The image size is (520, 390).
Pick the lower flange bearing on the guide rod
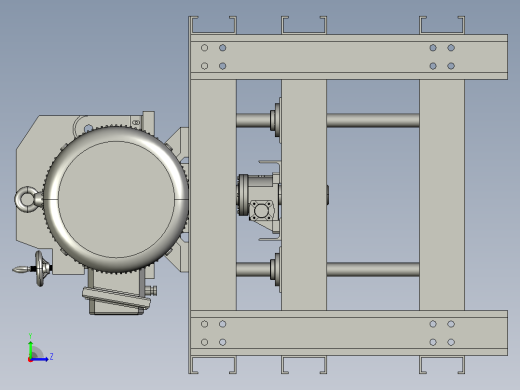point(276,269)
